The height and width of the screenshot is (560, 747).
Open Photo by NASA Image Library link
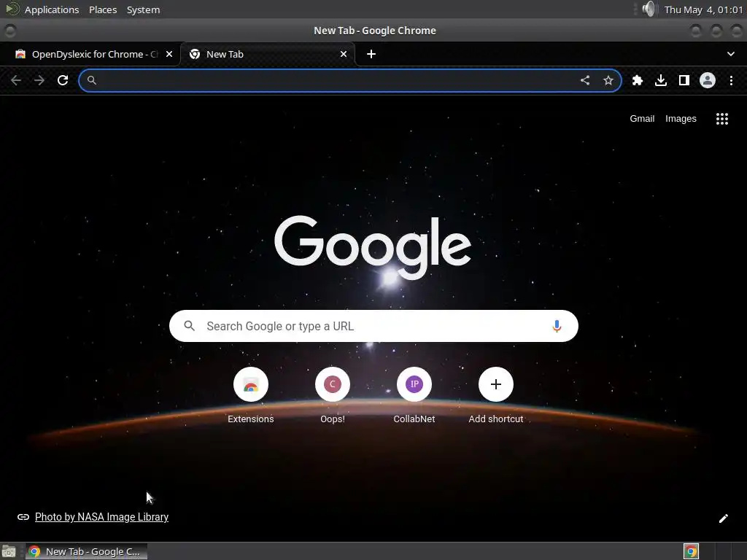[x=101, y=517]
